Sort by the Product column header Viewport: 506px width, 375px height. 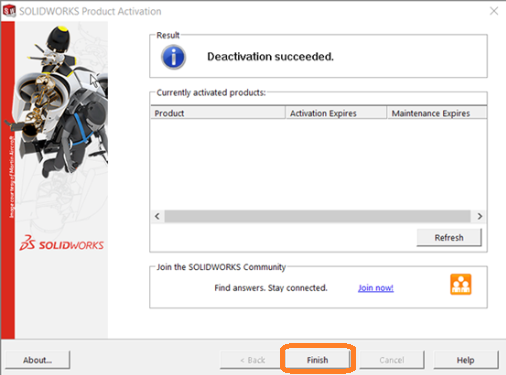[x=218, y=113]
